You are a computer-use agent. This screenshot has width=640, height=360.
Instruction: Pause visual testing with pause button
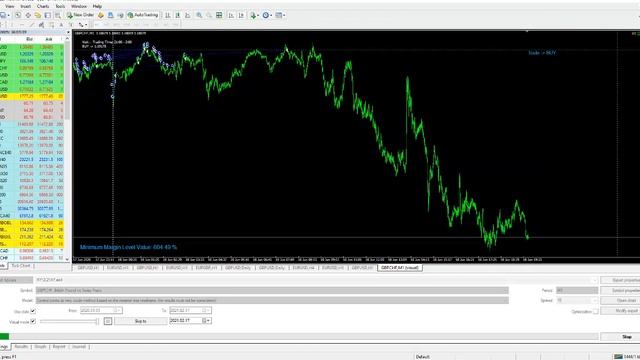pyautogui.click(x=108, y=321)
